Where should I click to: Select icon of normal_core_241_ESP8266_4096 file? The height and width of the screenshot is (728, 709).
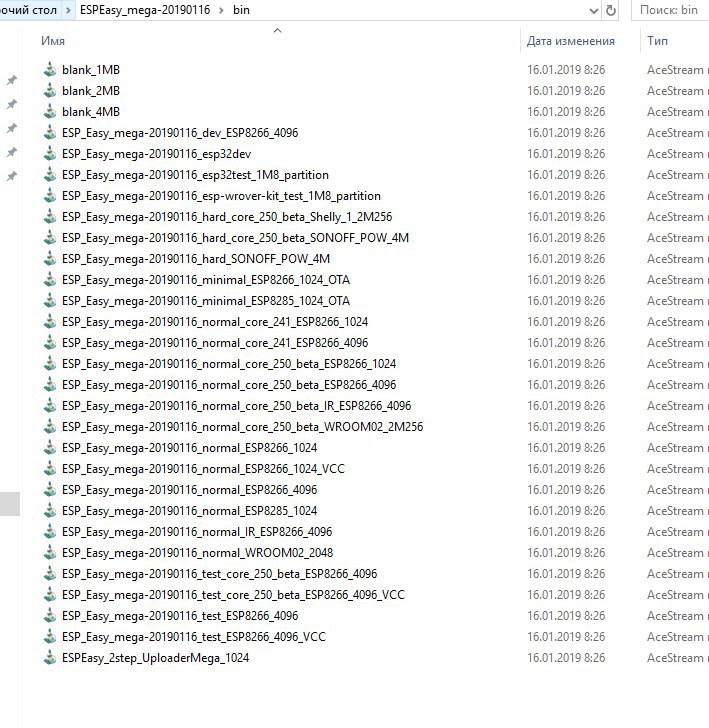50,343
